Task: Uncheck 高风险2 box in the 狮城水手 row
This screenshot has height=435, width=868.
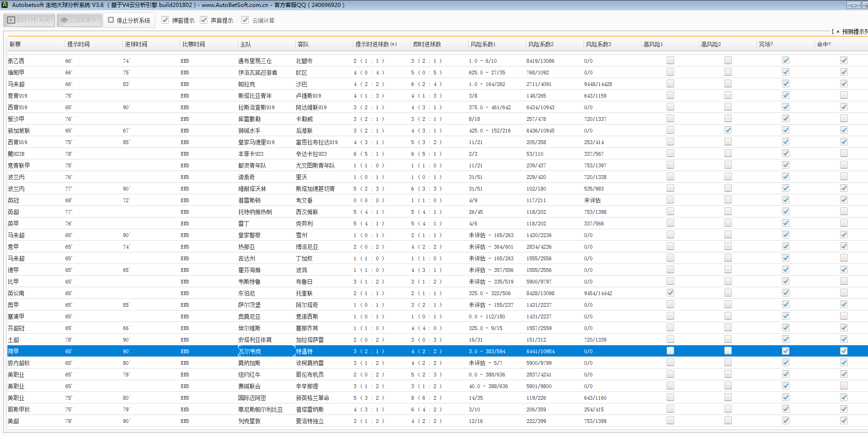Action: click(728, 131)
